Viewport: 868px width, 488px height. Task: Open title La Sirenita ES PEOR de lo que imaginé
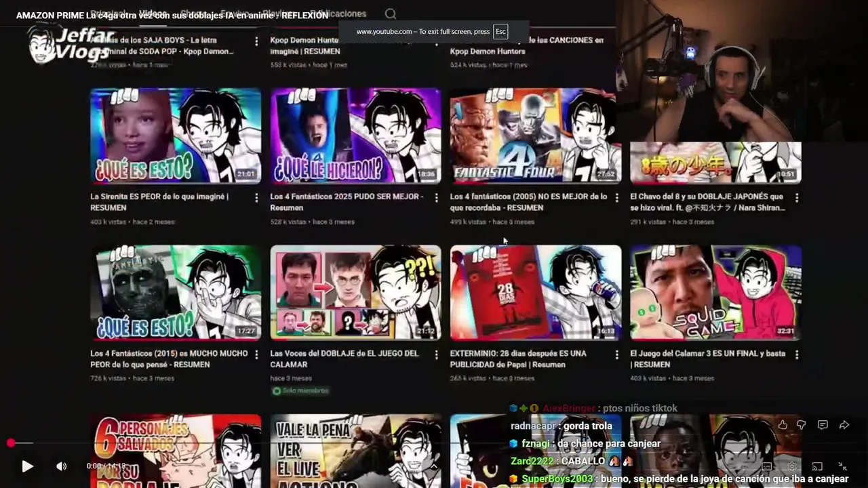[x=159, y=202]
